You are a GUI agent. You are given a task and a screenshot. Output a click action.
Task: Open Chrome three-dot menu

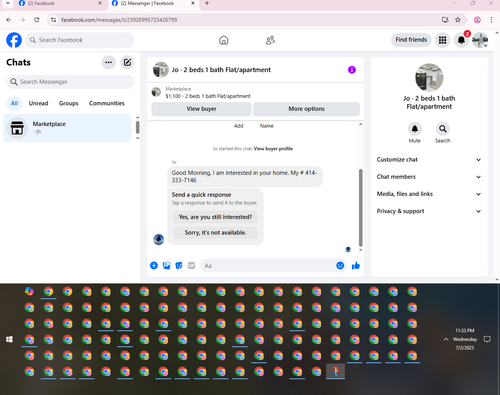[x=491, y=20]
